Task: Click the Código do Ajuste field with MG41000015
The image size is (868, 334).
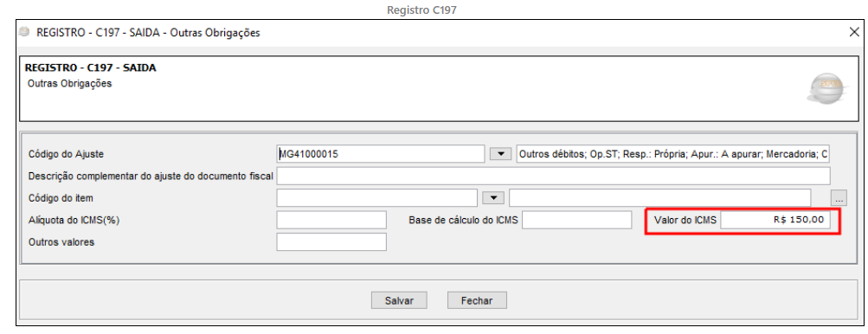Action: pyautogui.click(x=381, y=154)
